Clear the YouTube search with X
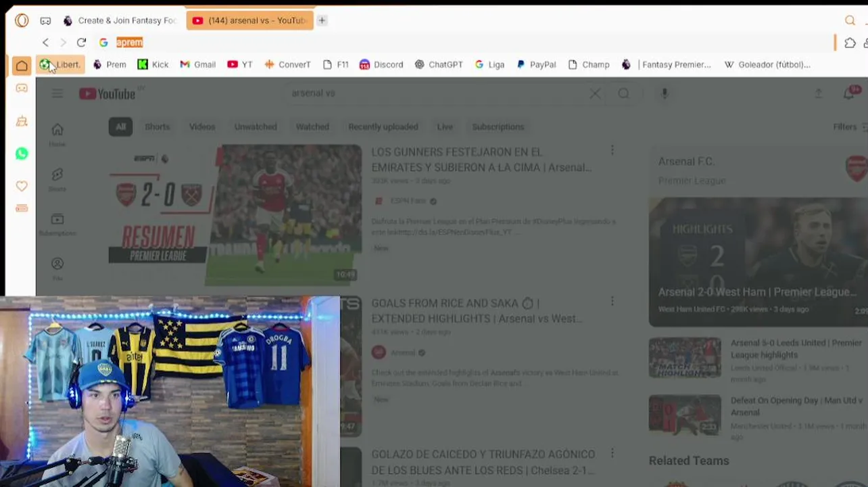The image size is (868, 487). (595, 93)
